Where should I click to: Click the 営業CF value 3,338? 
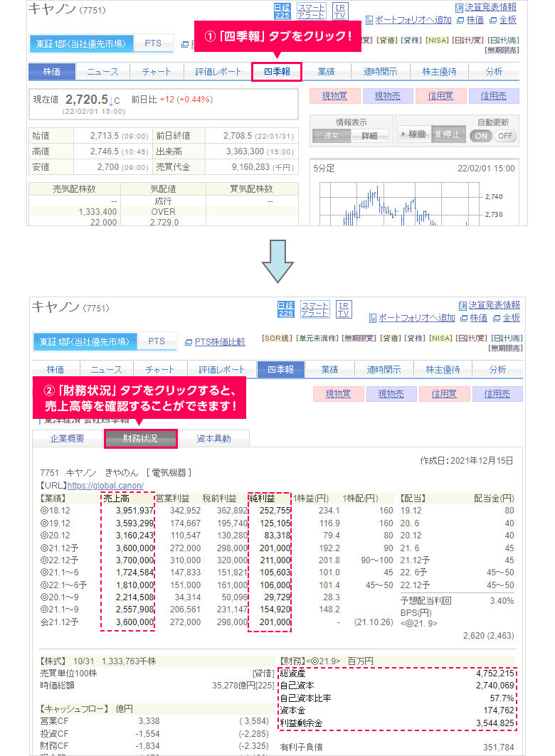[149, 721]
